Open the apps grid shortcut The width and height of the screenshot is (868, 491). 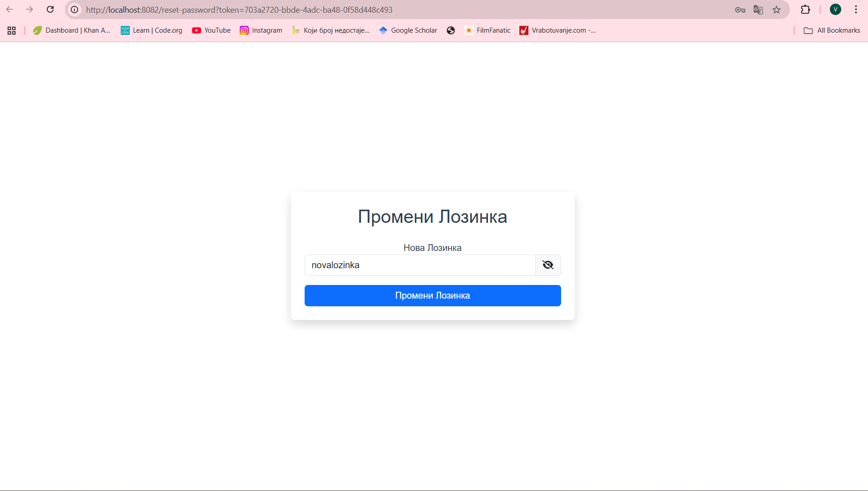12,30
